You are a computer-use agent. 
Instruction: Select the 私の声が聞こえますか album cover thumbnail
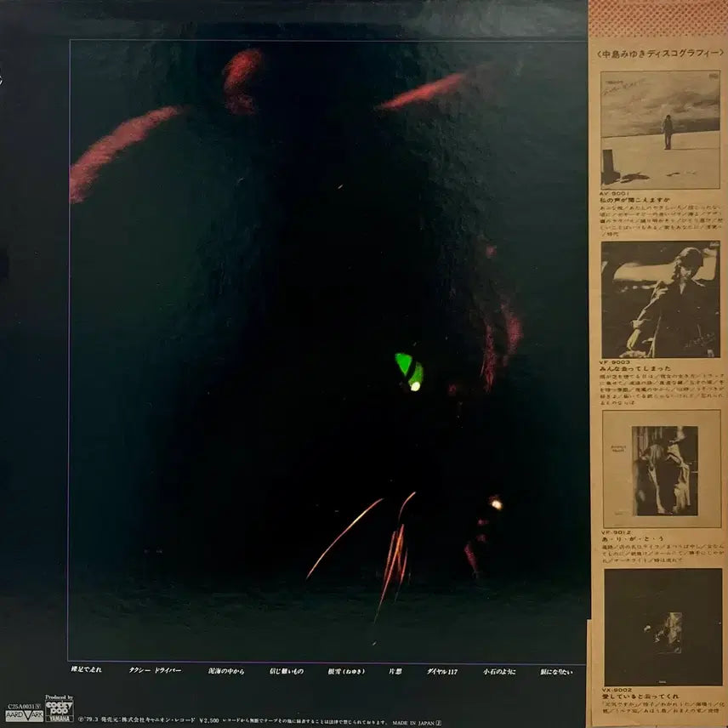[660, 130]
